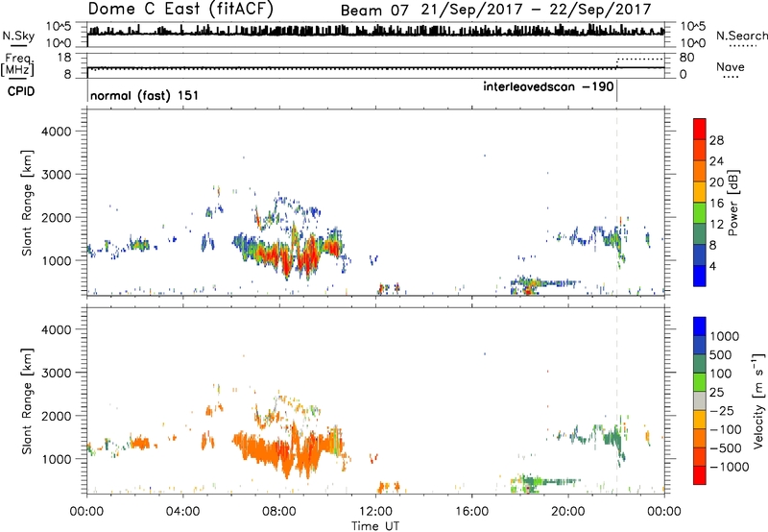Click the '12:00' time axis tick label

(x=375, y=512)
